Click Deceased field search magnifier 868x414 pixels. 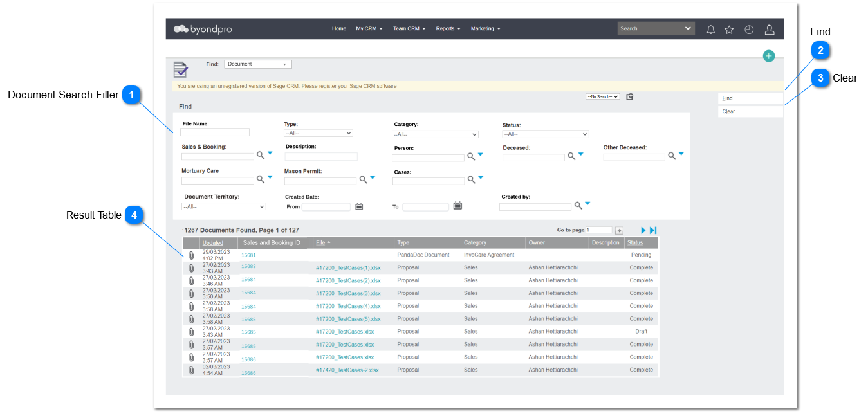click(571, 156)
